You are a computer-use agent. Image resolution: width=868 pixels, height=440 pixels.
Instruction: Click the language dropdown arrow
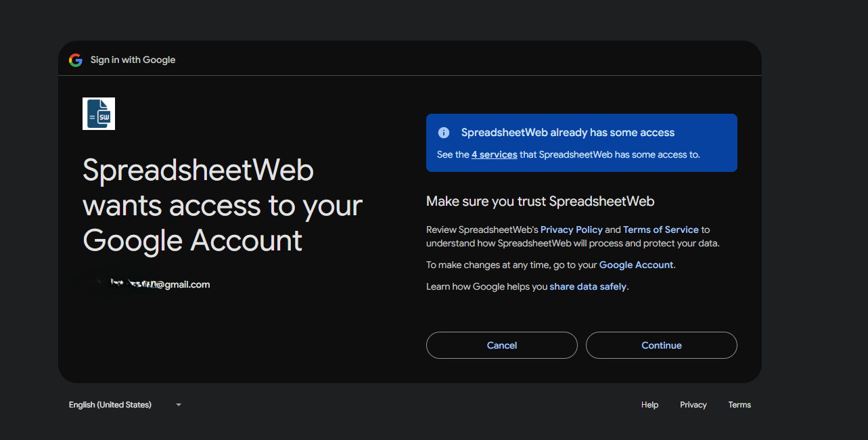179,405
